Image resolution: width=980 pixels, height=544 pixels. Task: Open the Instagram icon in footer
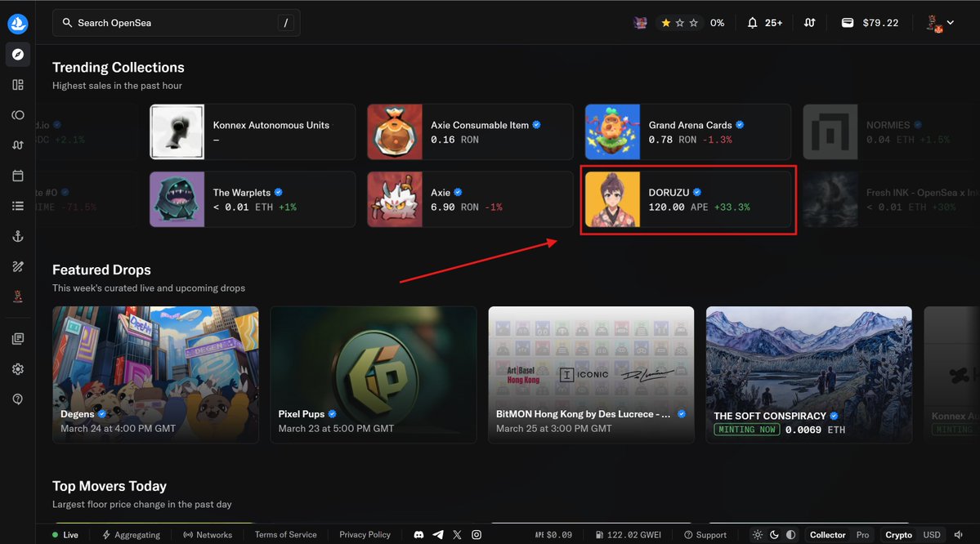point(477,535)
